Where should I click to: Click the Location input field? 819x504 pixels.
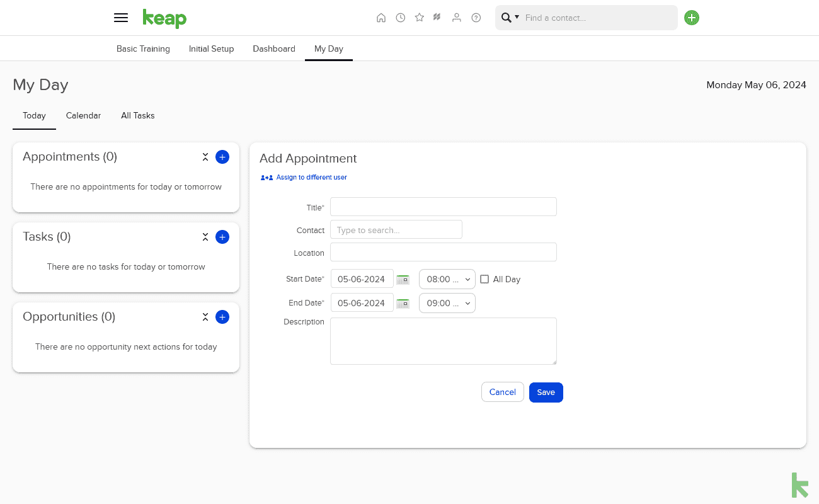[444, 252]
